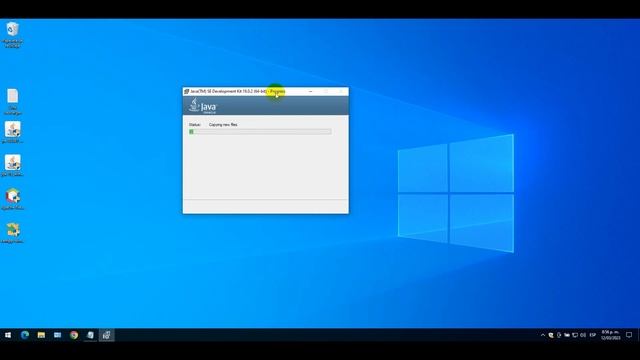This screenshot has height=360, width=640.
Task: Click the Java SE Development Kit window title
Action: 238,91
